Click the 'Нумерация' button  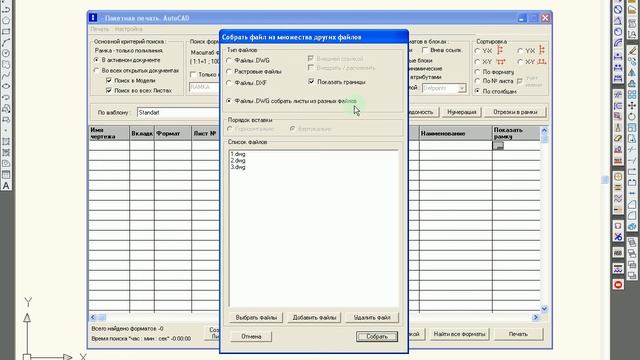[x=462, y=112]
